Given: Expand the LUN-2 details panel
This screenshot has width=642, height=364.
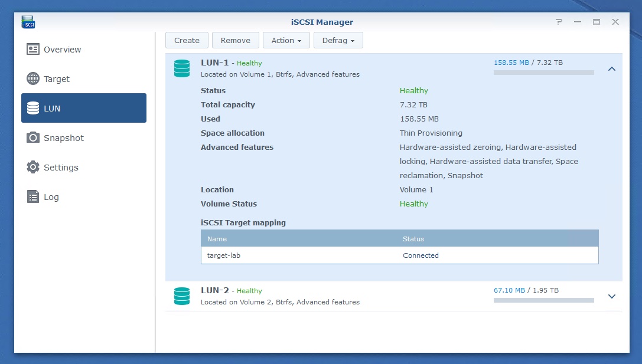Looking at the screenshot, I should click(x=612, y=296).
